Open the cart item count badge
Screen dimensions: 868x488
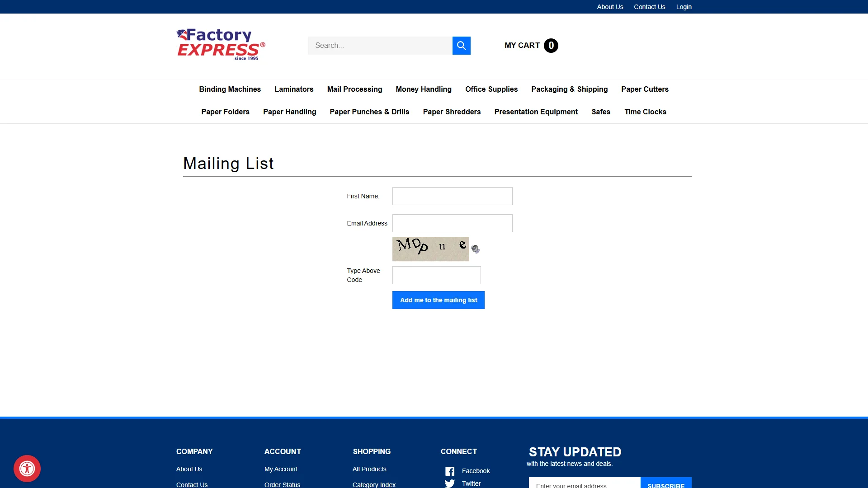(551, 46)
